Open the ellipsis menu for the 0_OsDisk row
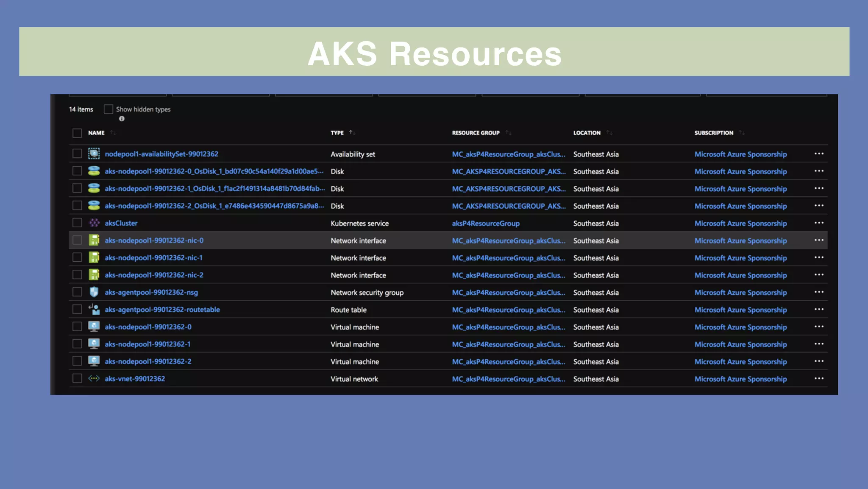Viewport: 868px width, 489px height. pos(819,171)
